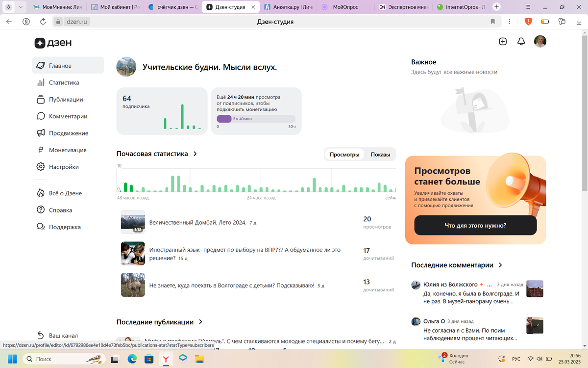Viewport: 588px width, 368px height.
Task: Switch to Анкетка.ру browser tab
Action: tap(289, 7)
